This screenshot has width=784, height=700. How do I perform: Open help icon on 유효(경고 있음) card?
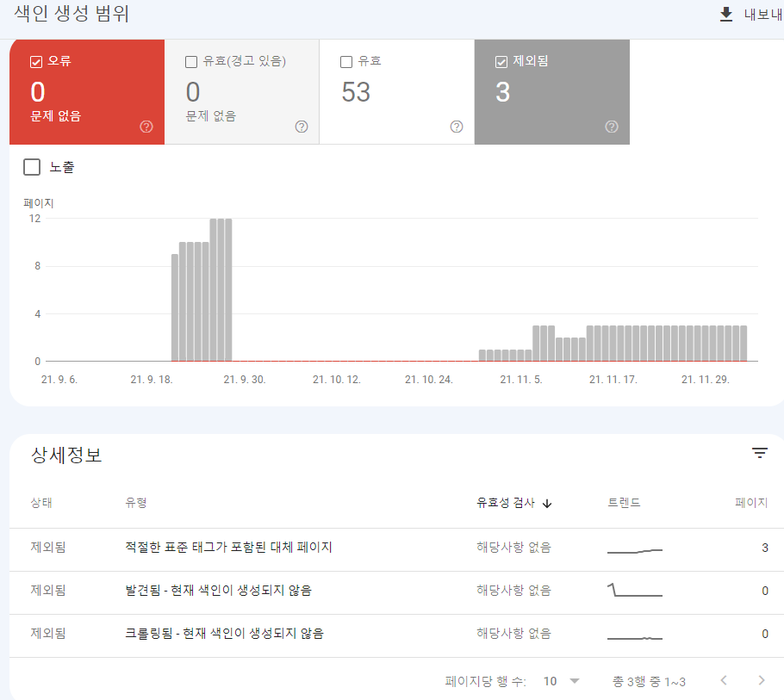pos(301,127)
